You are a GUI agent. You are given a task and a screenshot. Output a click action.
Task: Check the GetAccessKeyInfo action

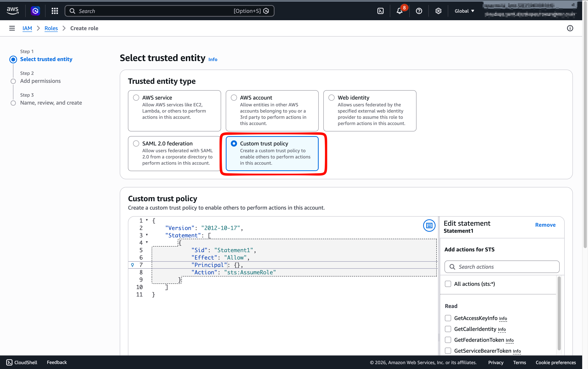coord(448,318)
